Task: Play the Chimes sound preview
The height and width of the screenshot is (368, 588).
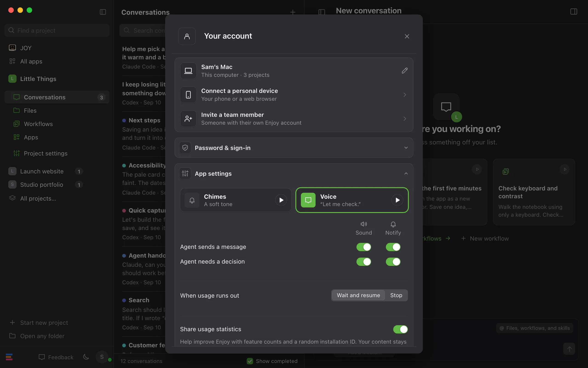Action: [x=281, y=200]
